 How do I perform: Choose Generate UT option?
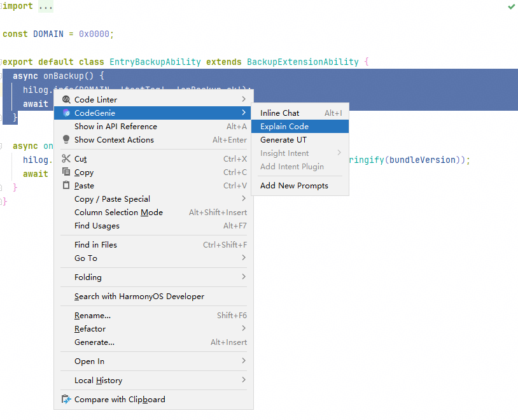coord(283,140)
